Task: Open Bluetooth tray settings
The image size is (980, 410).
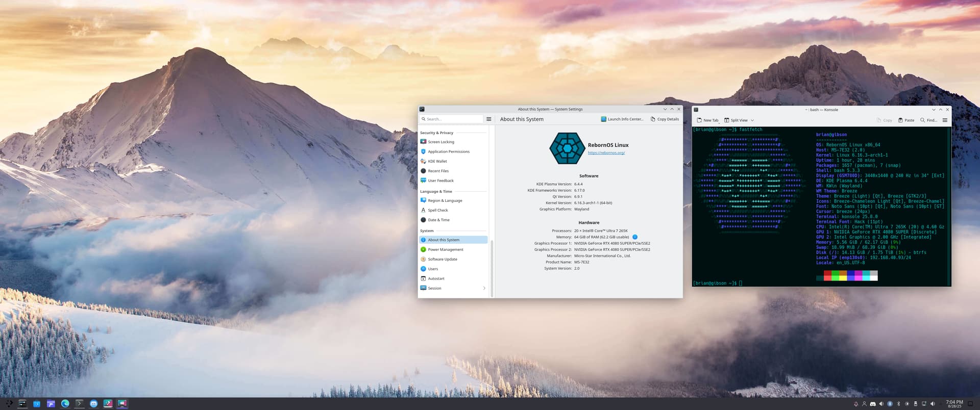Action: tap(898, 404)
